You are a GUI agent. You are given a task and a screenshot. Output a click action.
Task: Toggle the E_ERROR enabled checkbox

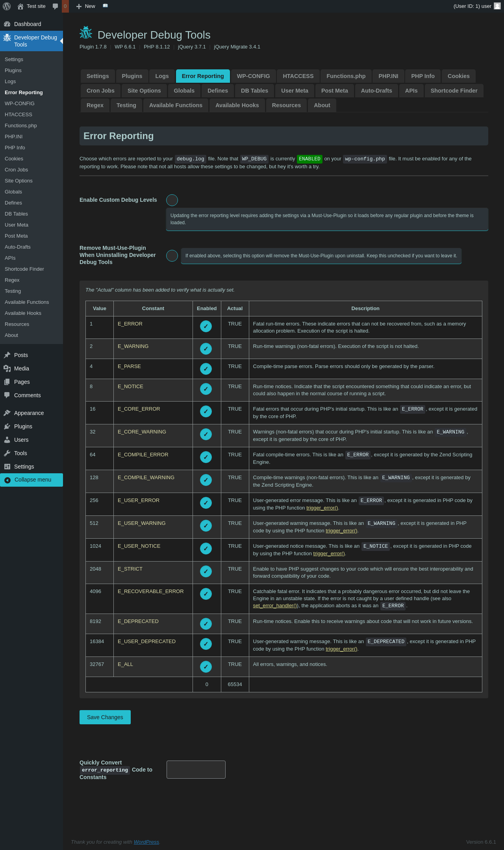pos(206,326)
